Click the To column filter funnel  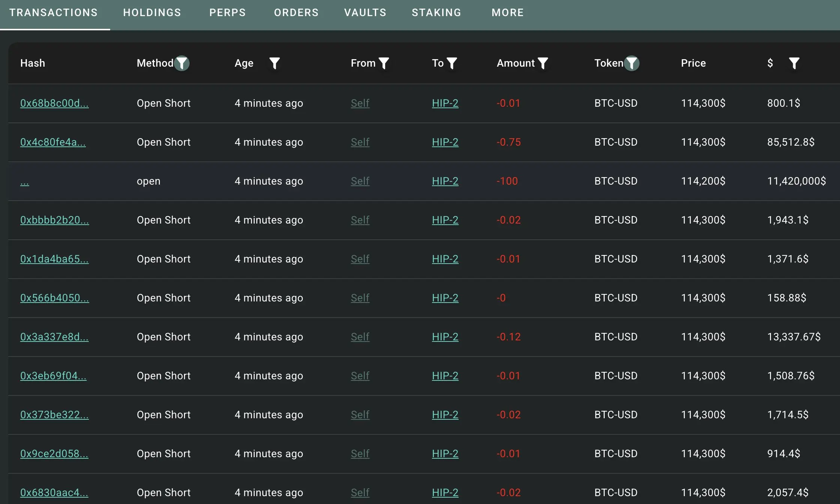pyautogui.click(x=452, y=63)
